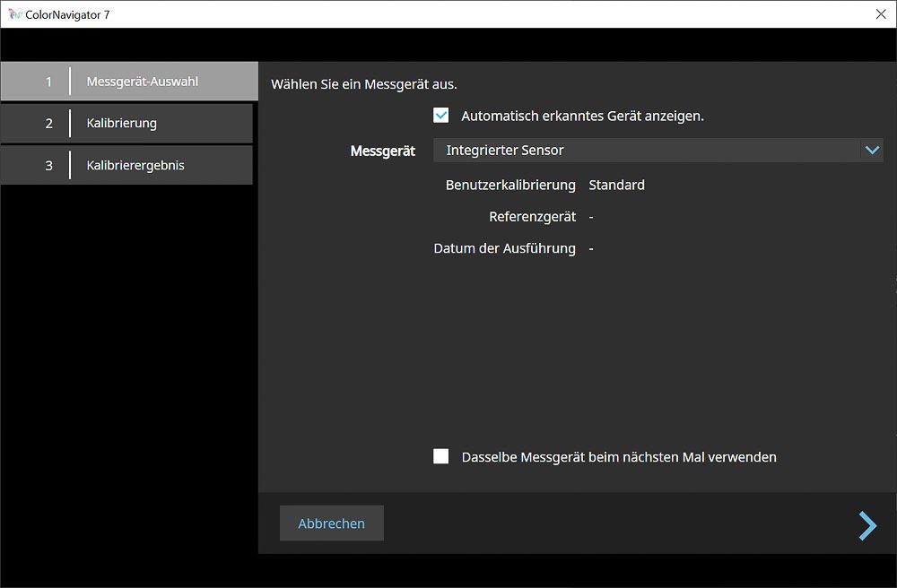Disable Automatisch erkanntes Gerät anzeigen checkbox
The height and width of the screenshot is (588, 897).
pos(441,116)
